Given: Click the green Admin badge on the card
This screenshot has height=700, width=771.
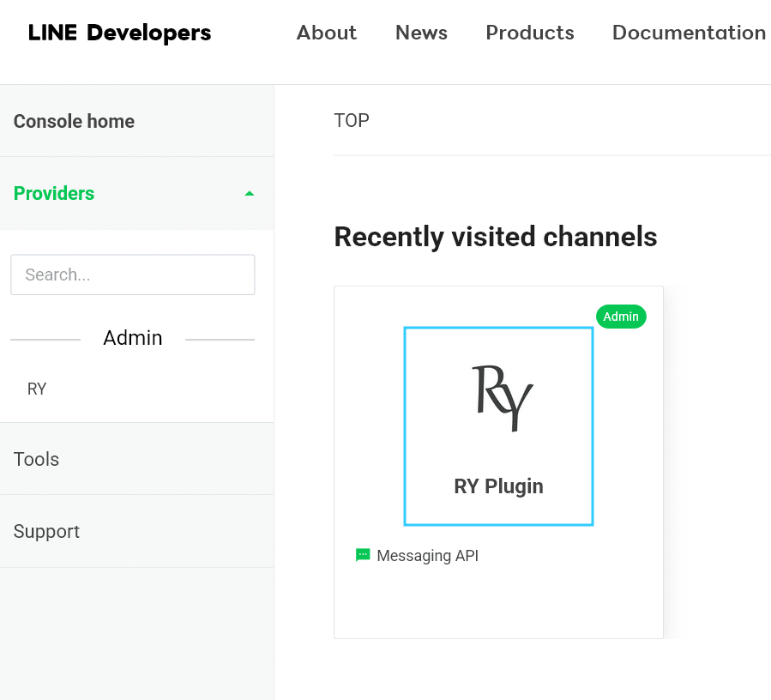Looking at the screenshot, I should [x=621, y=317].
